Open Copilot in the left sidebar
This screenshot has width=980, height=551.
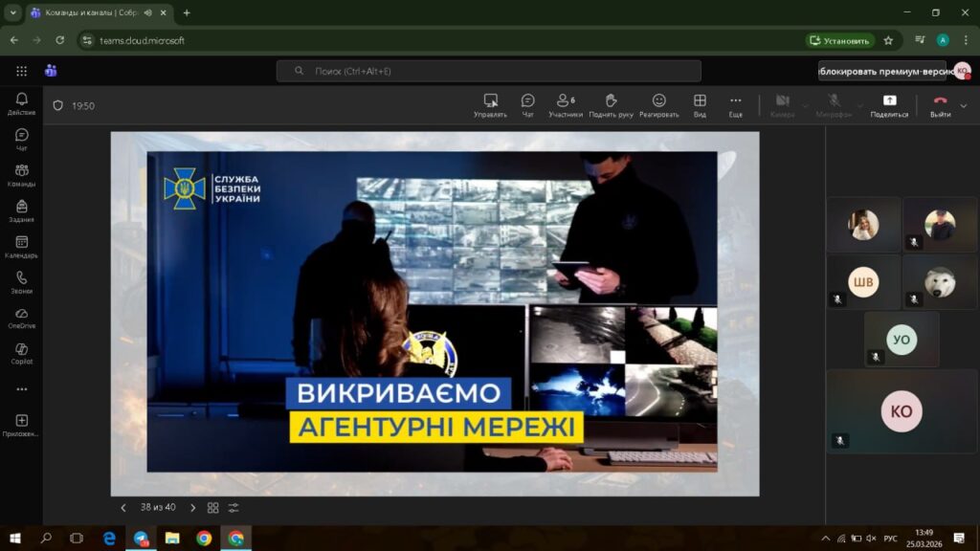click(21, 353)
